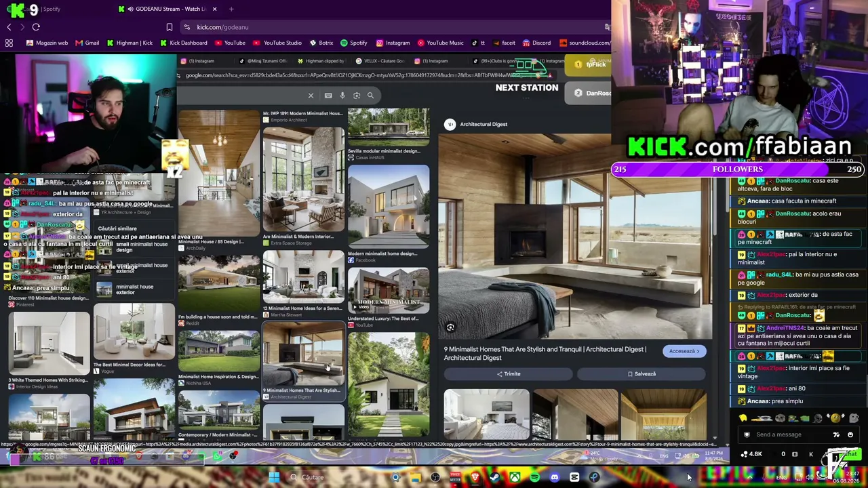The width and height of the screenshot is (868, 488).
Task: Bookmark this page with the bookmark icon
Action: [x=169, y=27]
